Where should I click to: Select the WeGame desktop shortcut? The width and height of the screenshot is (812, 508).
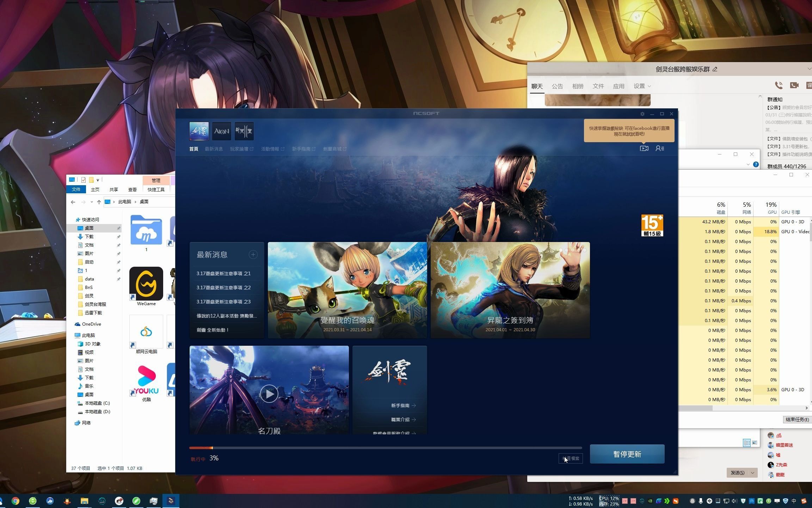tap(146, 286)
